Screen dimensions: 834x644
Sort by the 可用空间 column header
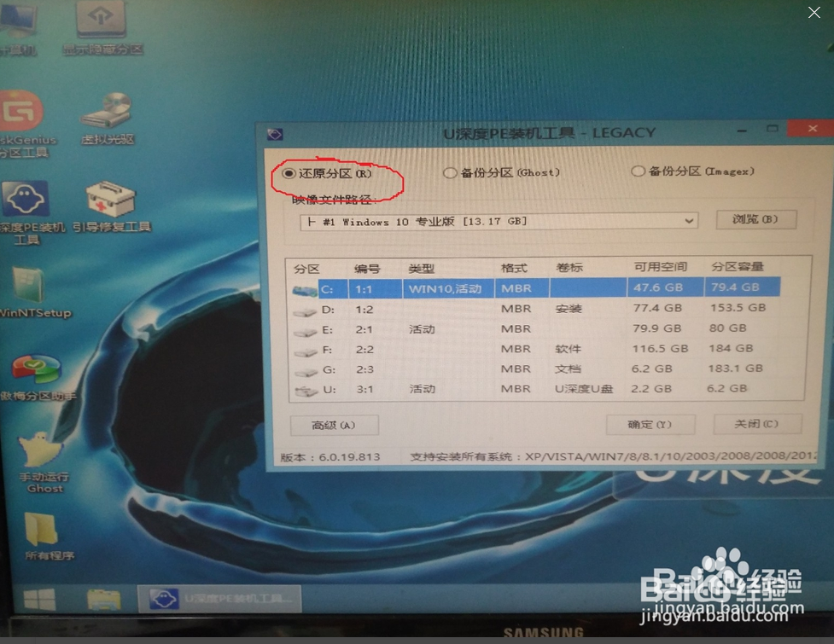pyautogui.click(x=661, y=267)
